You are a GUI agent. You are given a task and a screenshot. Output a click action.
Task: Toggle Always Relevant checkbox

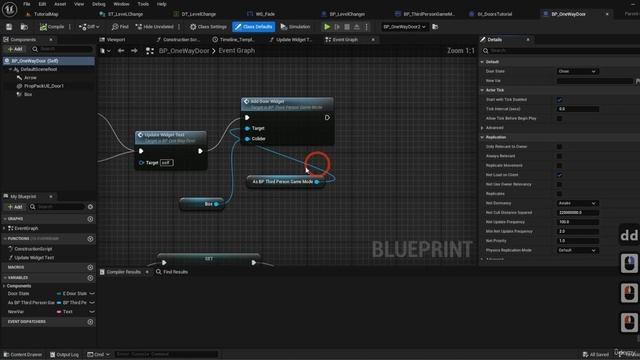coord(559,156)
